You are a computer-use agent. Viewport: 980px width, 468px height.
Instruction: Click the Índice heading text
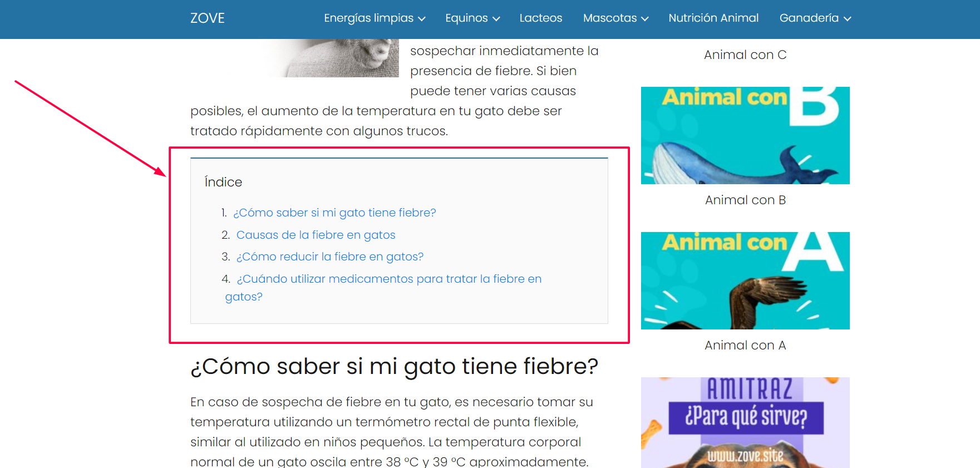pyautogui.click(x=223, y=182)
